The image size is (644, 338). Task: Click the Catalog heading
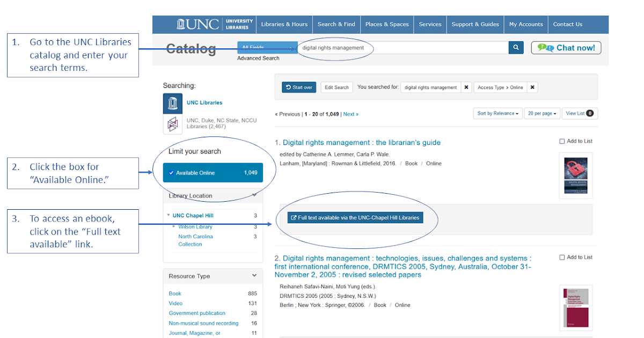[x=191, y=49]
